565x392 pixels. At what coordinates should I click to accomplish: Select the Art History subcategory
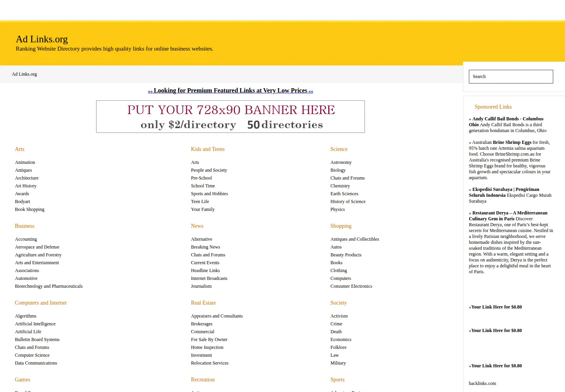point(26,186)
